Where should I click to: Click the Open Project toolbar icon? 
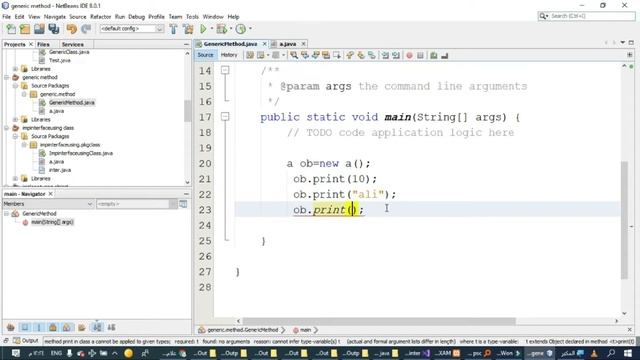coord(39,29)
